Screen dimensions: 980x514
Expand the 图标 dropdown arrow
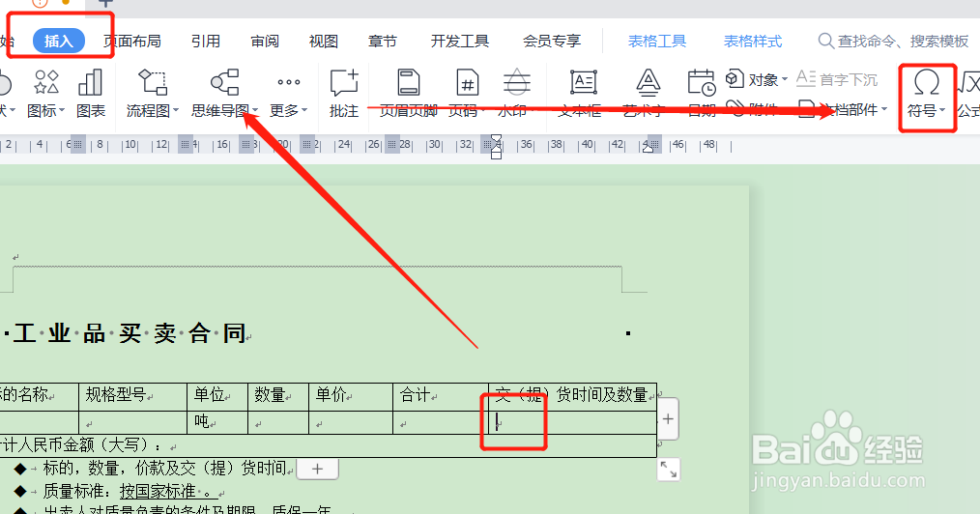tap(62, 110)
